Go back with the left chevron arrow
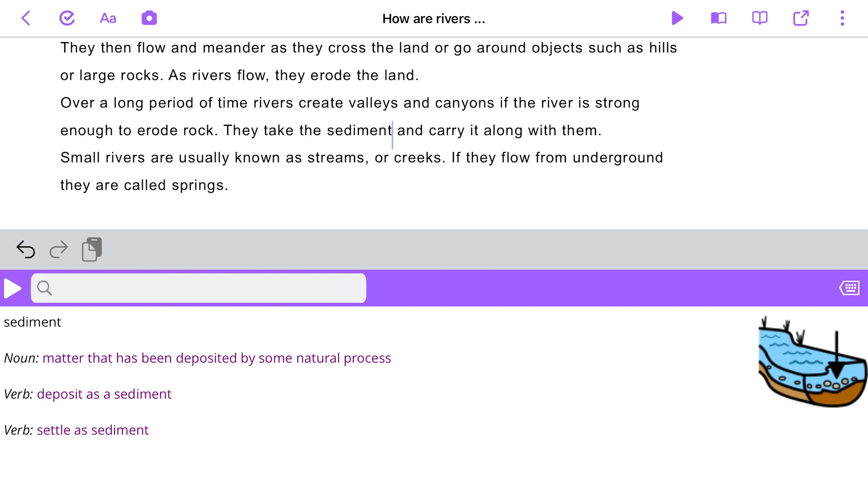868x478 pixels. click(x=26, y=18)
